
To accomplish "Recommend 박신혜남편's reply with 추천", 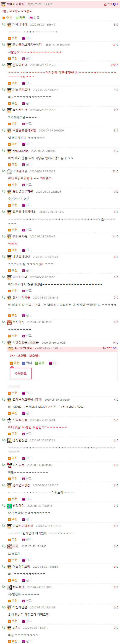I will pyautogui.click(x=13, y=621).
